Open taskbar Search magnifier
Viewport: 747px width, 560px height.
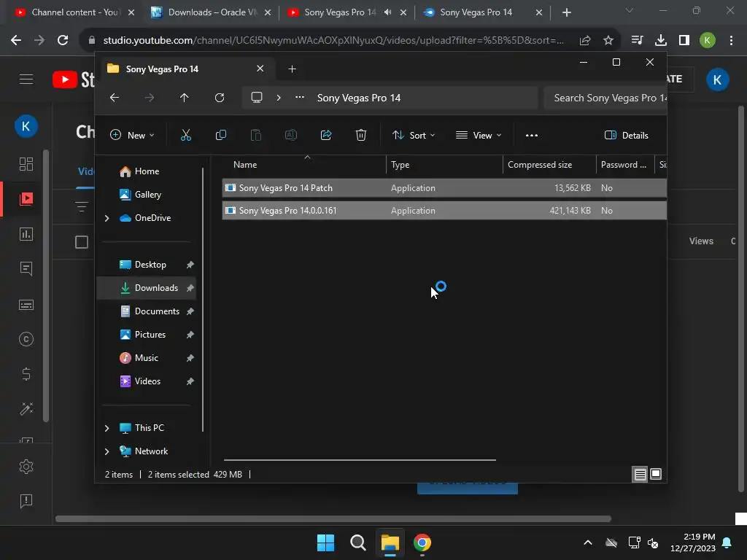(x=357, y=542)
